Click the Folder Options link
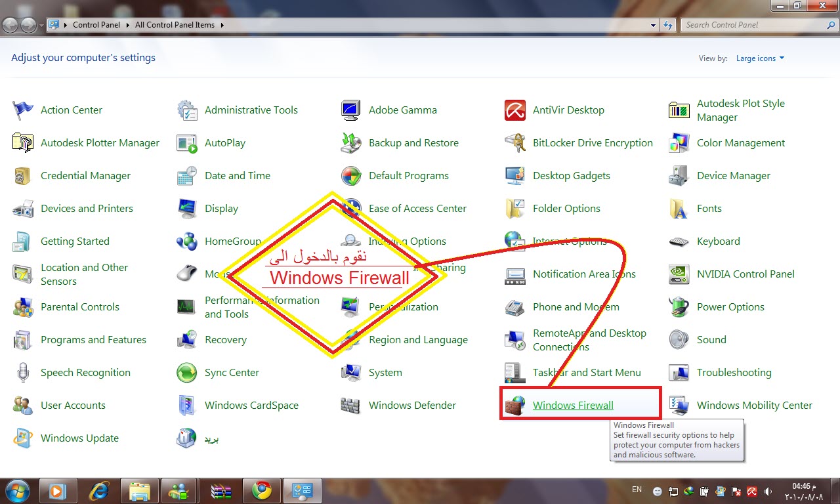Viewport: 840px width, 504px height. pos(566,209)
